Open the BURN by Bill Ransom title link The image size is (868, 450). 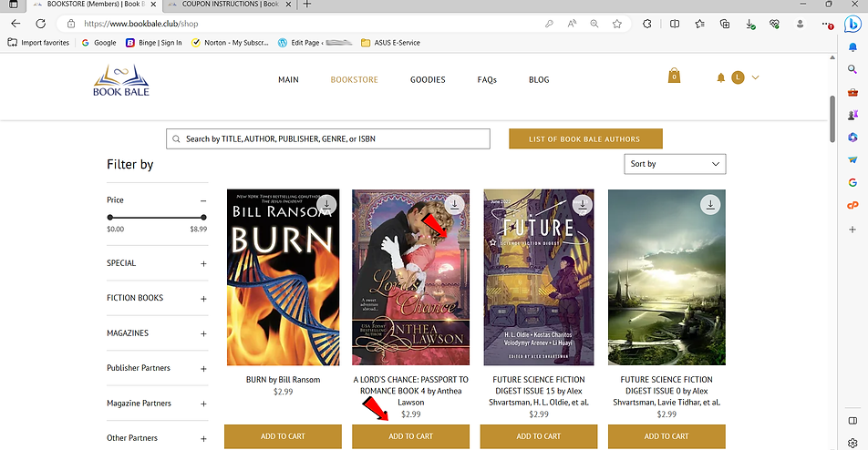click(x=283, y=380)
